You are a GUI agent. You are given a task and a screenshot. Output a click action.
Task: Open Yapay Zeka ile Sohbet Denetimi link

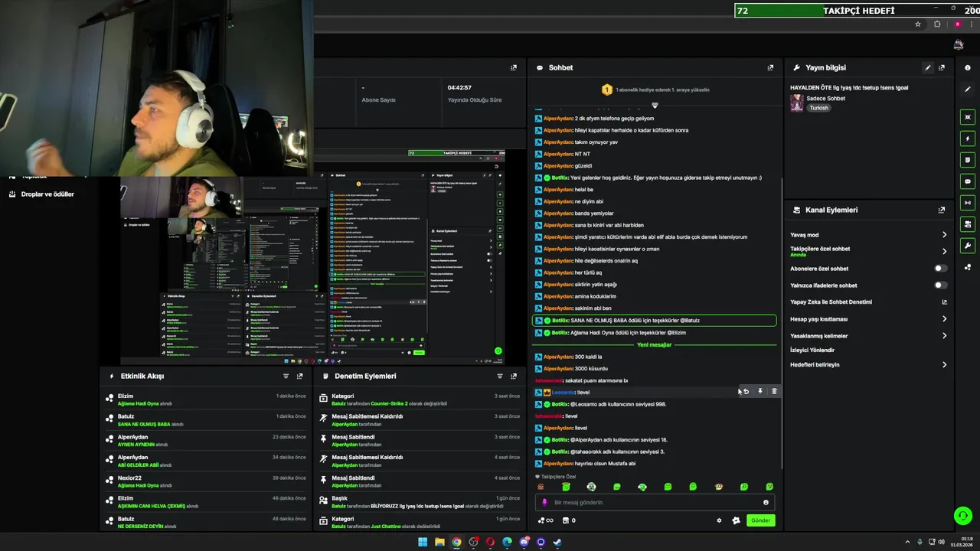coord(868,302)
